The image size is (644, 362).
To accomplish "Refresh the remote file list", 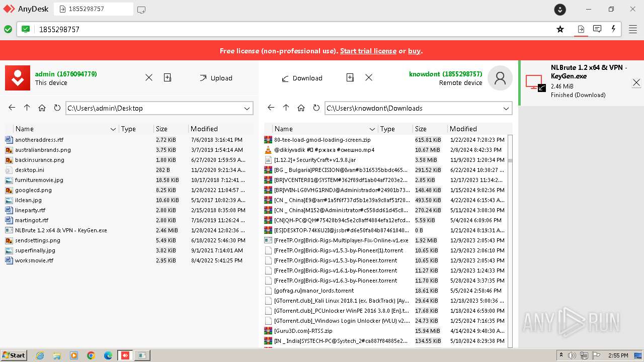I will (x=316, y=108).
